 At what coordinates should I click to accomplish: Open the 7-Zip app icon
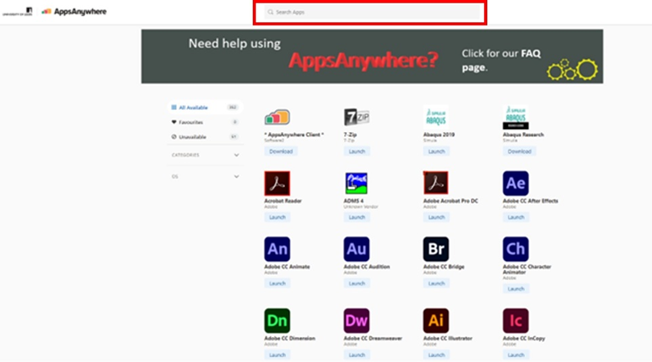tap(356, 117)
